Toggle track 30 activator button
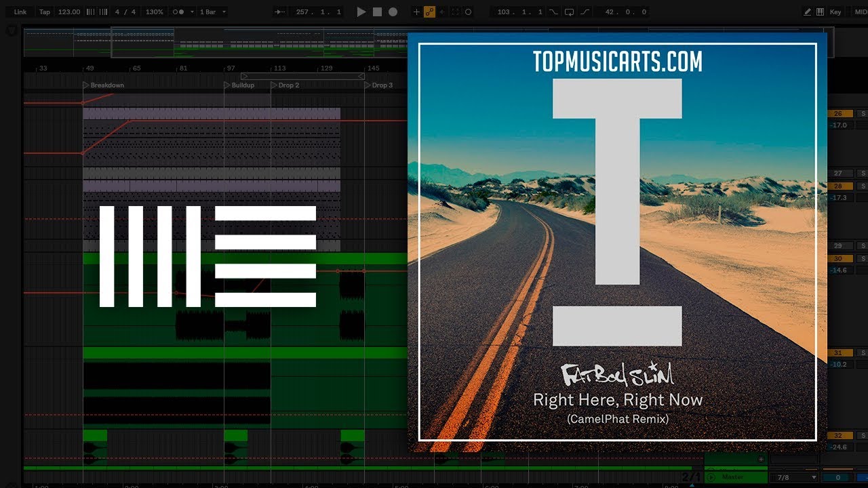The width and height of the screenshot is (868, 488). pos(839,259)
